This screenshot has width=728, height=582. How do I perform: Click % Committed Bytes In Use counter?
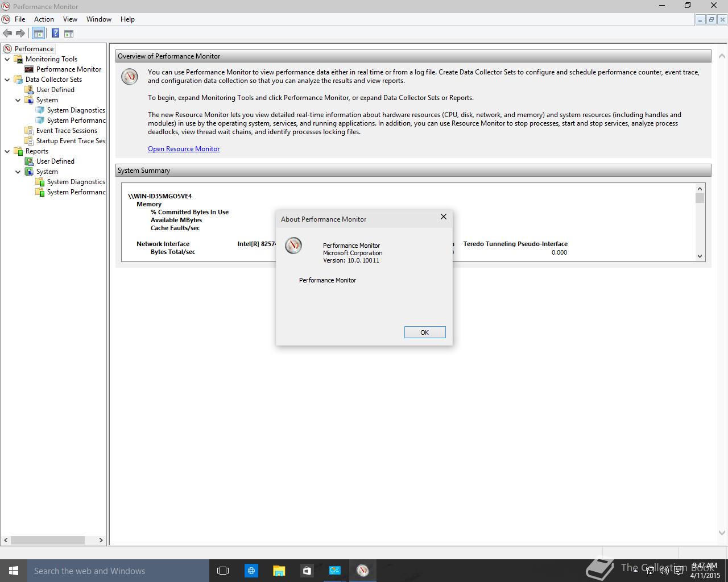pos(189,212)
